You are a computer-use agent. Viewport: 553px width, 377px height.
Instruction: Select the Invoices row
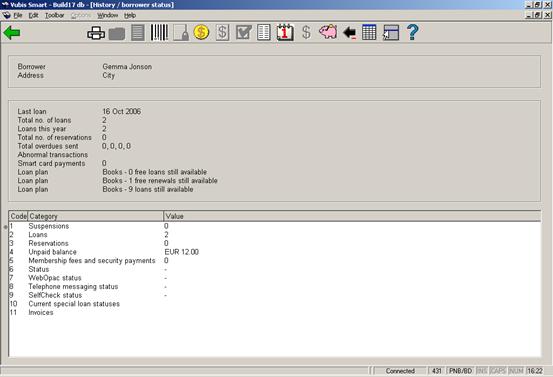tap(275, 312)
